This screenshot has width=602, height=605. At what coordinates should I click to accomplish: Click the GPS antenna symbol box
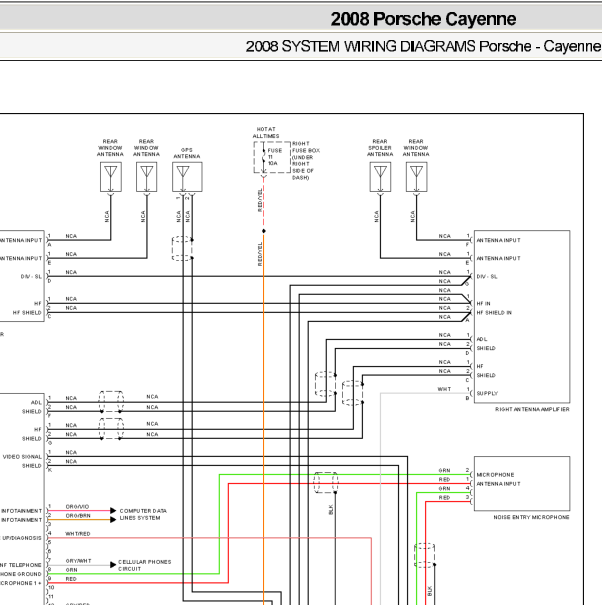pyautogui.click(x=187, y=177)
